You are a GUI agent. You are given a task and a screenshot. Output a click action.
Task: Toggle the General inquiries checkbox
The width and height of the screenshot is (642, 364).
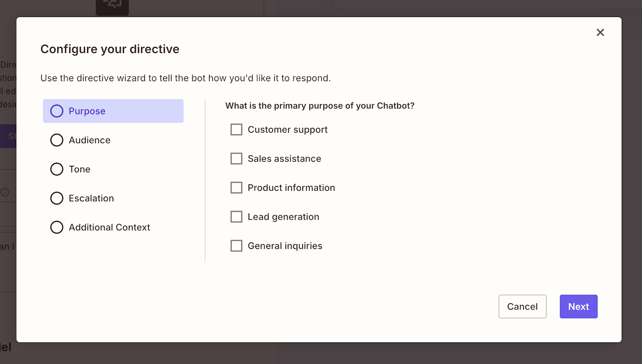pyautogui.click(x=236, y=246)
